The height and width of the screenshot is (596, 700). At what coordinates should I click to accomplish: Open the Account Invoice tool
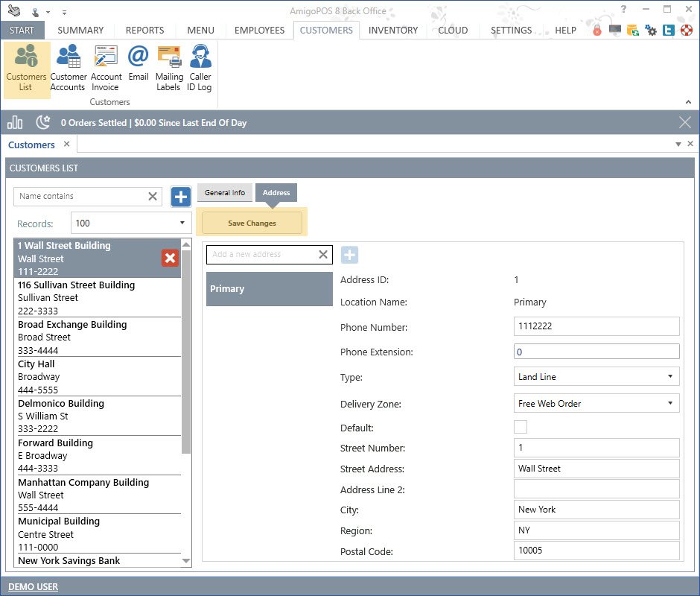pyautogui.click(x=106, y=67)
